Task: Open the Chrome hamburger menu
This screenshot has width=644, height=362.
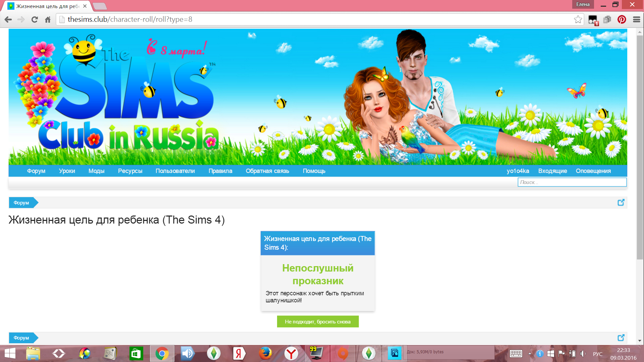Action: 637,19
